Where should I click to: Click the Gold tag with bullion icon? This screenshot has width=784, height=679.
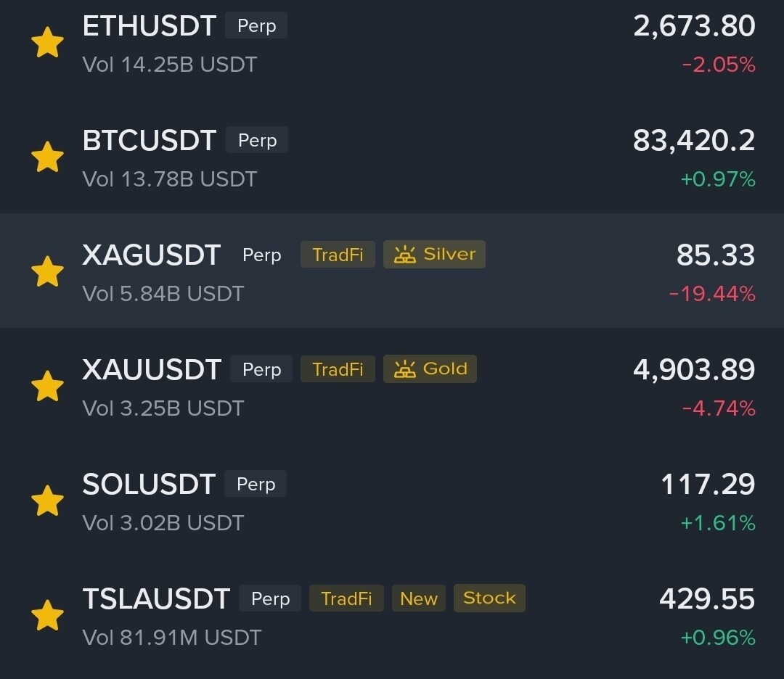[x=430, y=369]
